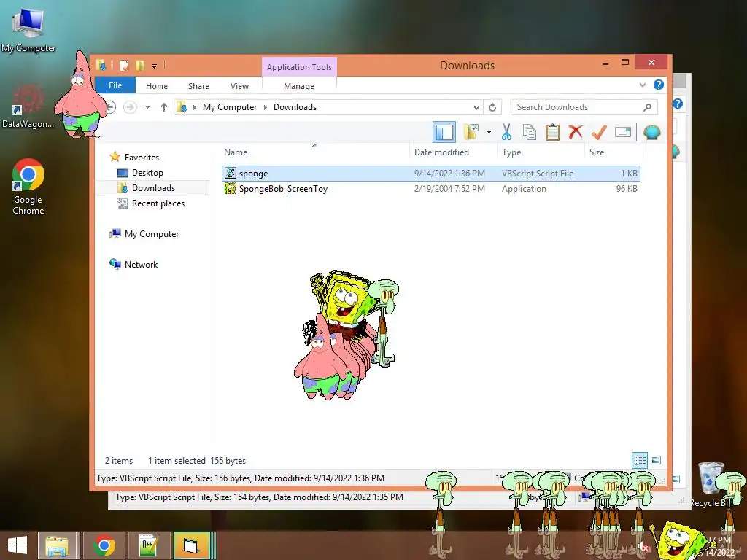Open the My Computer desktop icon
Screen dimensions: 747x560
click(28, 29)
